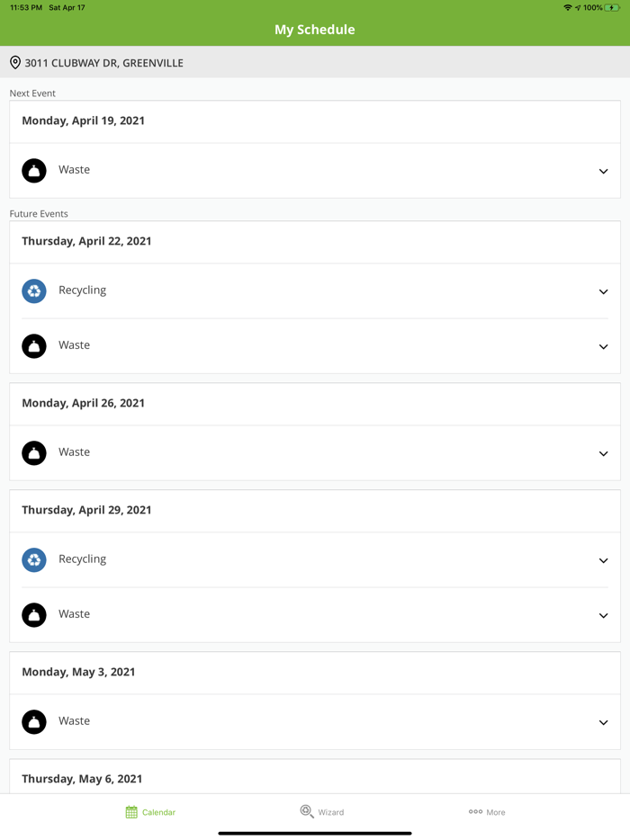Tap the Recycling icon under April 22
Image resolution: width=630 pixels, height=840 pixels.
[x=34, y=291]
